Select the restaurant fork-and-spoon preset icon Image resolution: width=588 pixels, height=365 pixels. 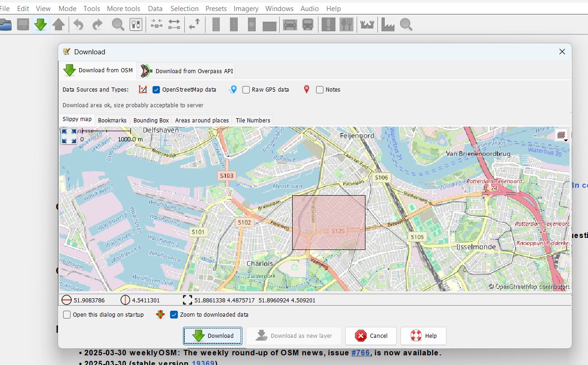coord(346,24)
